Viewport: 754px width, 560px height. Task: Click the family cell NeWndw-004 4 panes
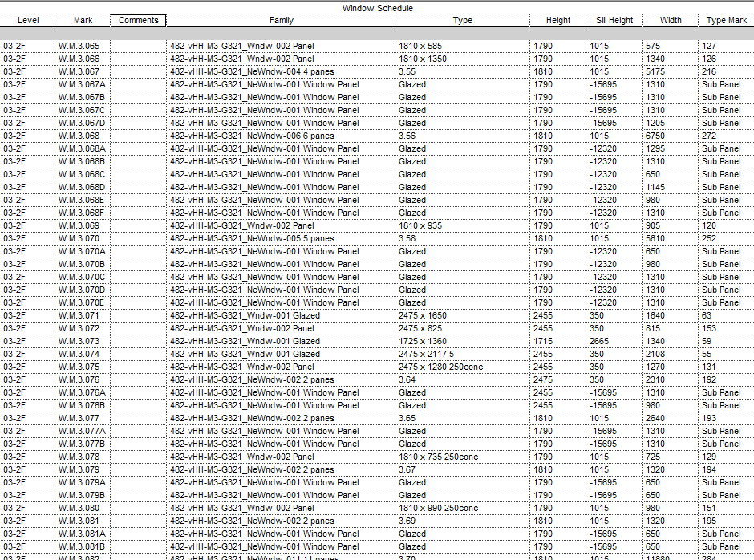coord(281,71)
